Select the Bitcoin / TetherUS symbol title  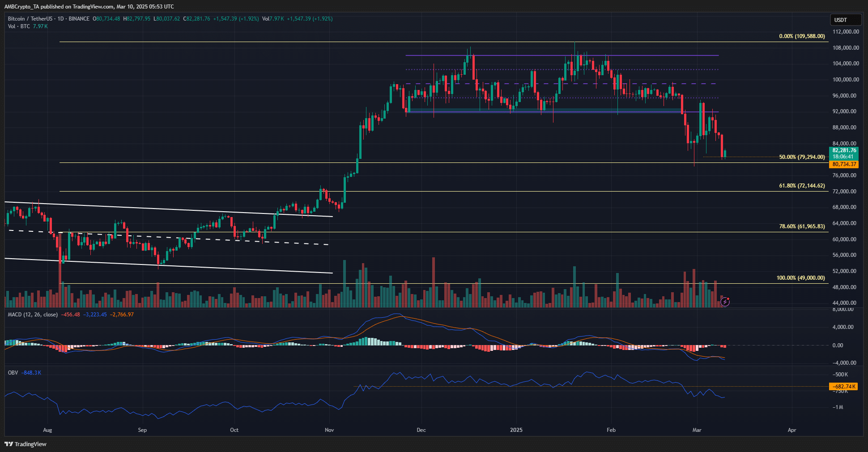point(30,19)
